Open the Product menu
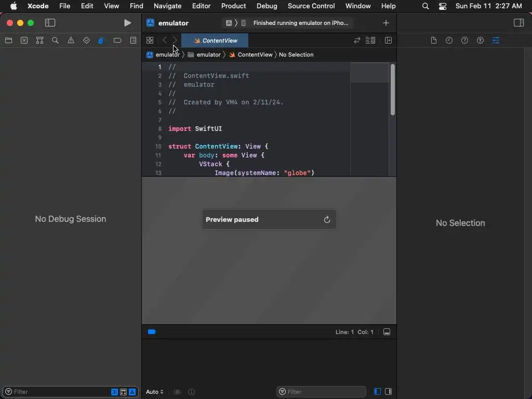The width and height of the screenshot is (532, 399). click(x=233, y=6)
